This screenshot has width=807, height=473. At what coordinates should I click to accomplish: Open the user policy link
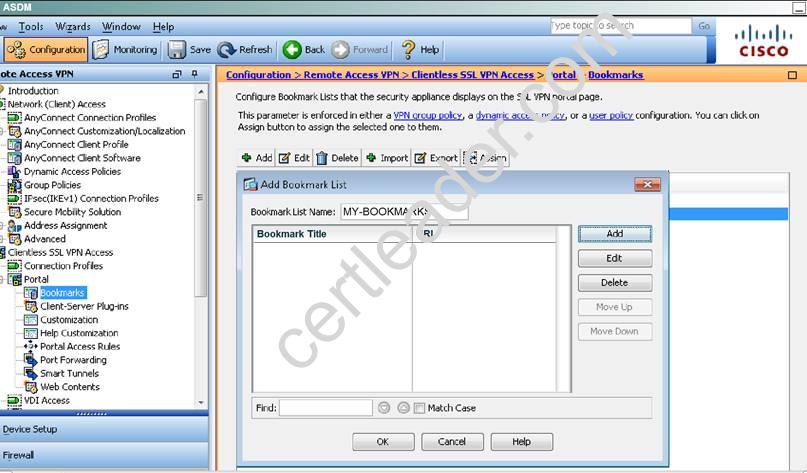(611, 115)
